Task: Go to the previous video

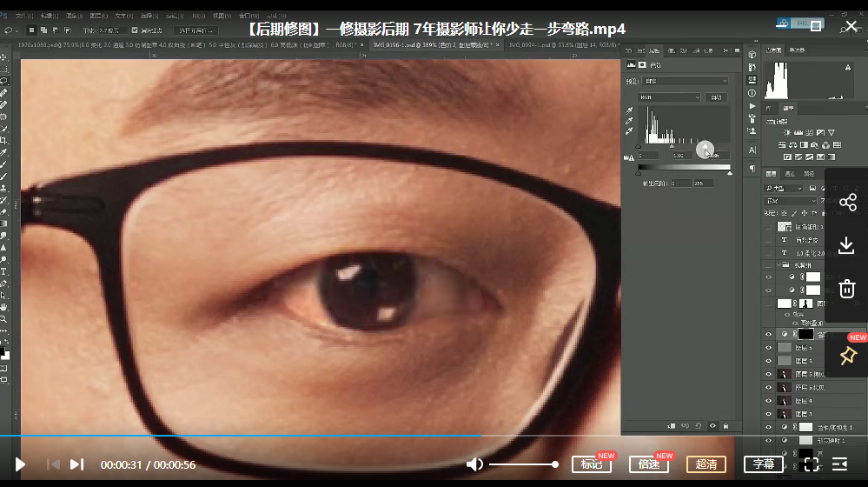Action: 53,464
